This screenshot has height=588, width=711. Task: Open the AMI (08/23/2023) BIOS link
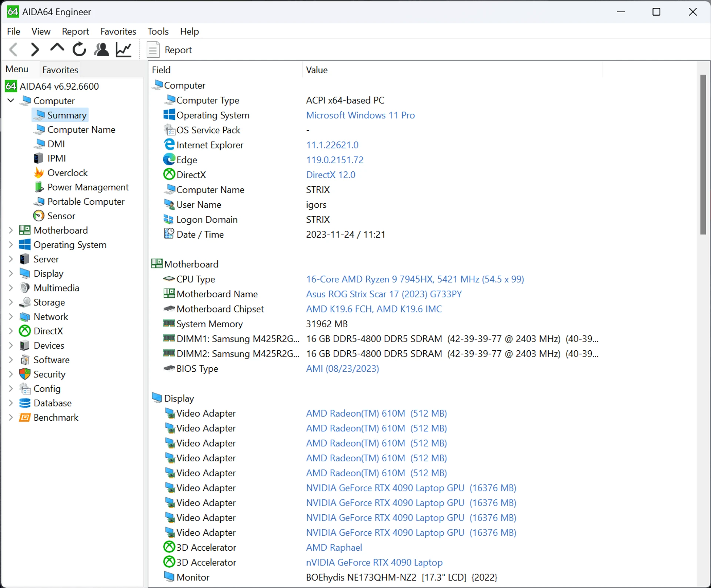click(343, 368)
